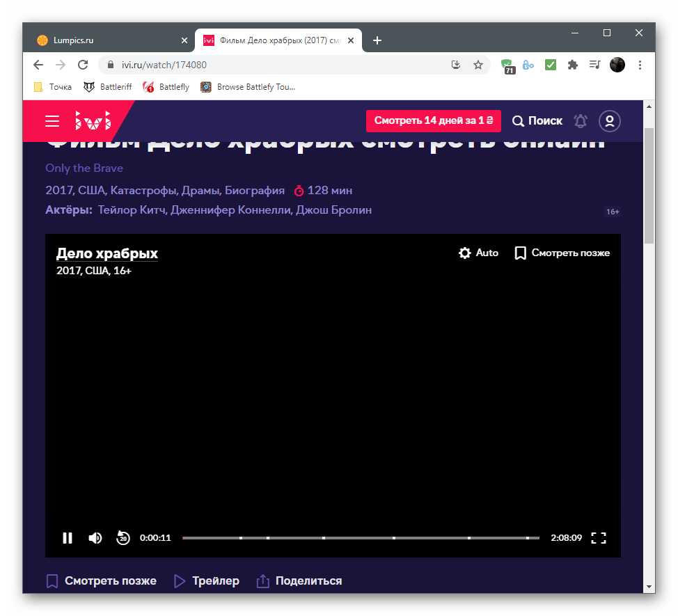Click the ivi logo
The height and width of the screenshot is (616, 678).
(93, 121)
